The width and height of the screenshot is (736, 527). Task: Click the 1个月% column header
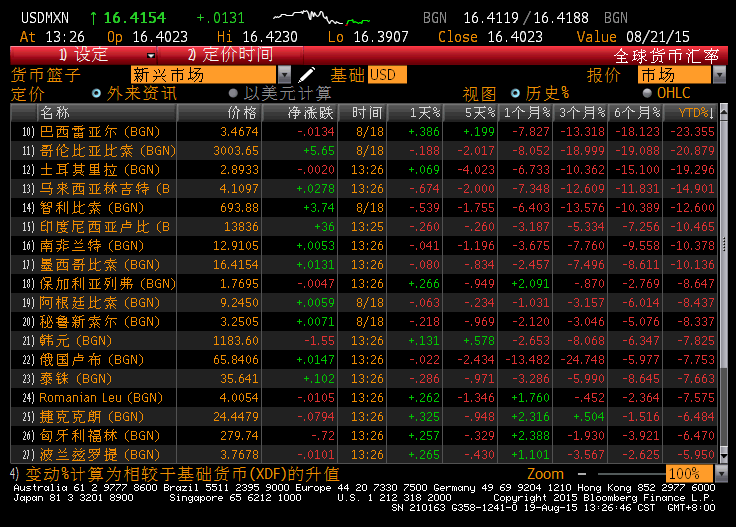(x=526, y=113)
